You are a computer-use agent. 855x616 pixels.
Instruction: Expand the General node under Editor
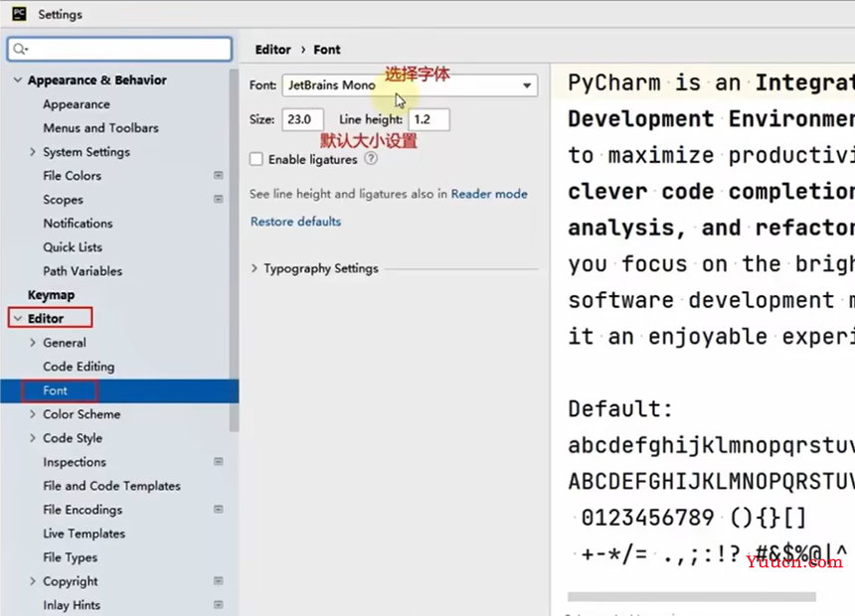coord(33,343)
